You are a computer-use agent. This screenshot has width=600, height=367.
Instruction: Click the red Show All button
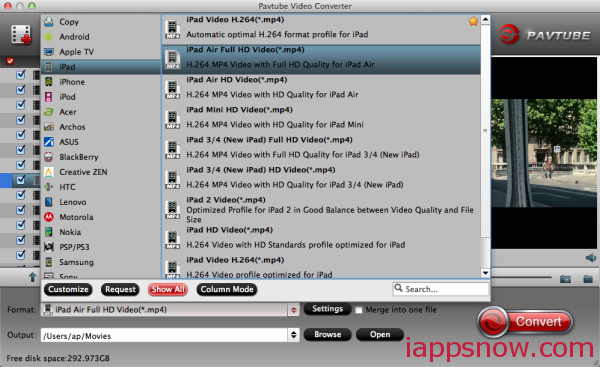(168, 289)
